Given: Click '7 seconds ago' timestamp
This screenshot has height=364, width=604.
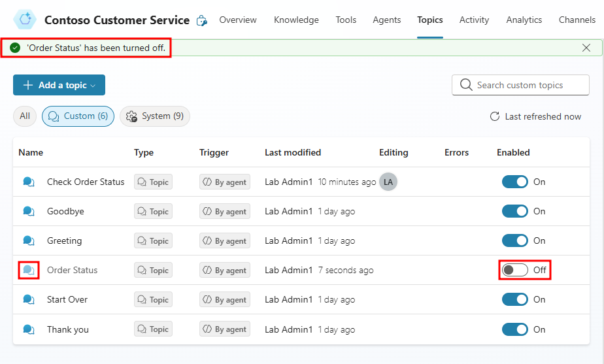Looking at the screenshot, I should point(346,270).
